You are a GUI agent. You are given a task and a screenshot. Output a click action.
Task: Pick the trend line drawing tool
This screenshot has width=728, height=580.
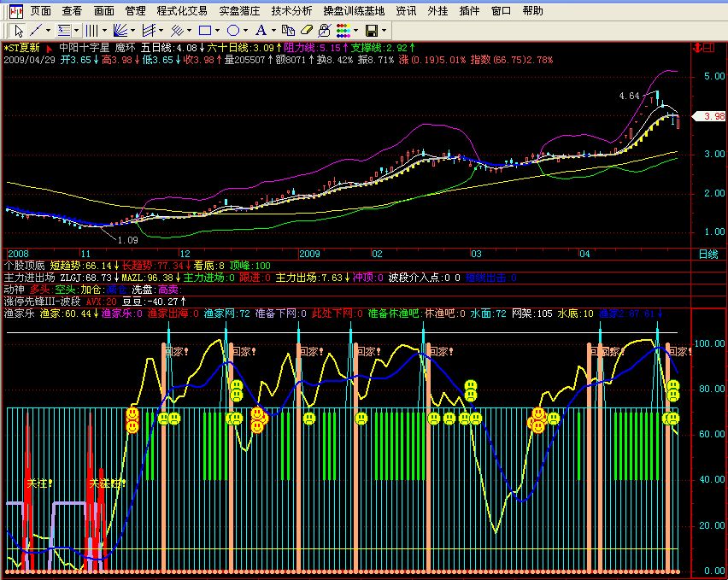tap(35, 30)
